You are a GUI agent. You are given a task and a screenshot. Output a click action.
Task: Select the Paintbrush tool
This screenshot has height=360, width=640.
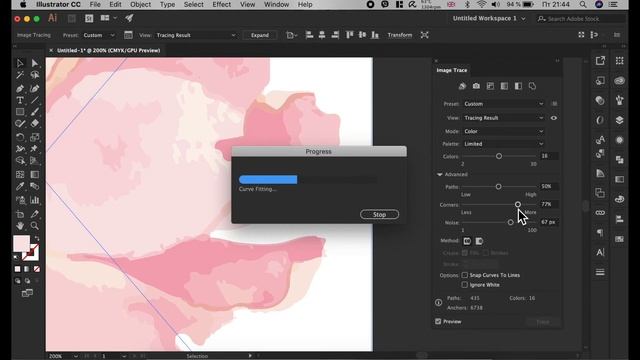pos(35,112)
